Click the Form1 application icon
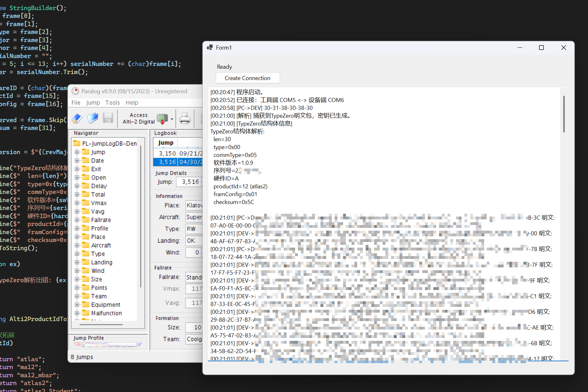Viewport: 588px width, 392px height. coord(209,47)
